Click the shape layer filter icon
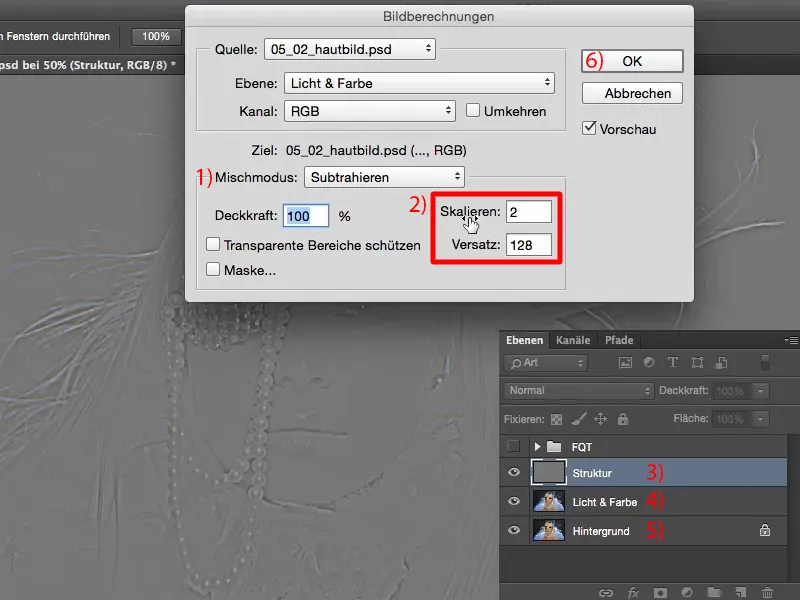 tap(697, 363)
